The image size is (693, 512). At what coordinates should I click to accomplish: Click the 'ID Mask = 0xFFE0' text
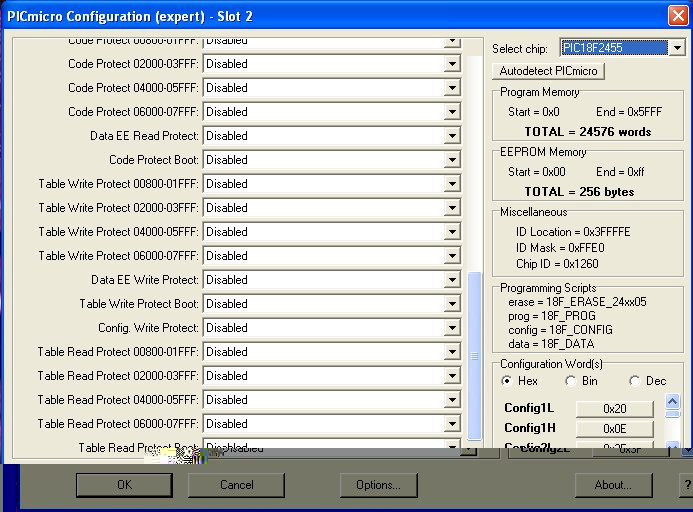pos(560,248)
